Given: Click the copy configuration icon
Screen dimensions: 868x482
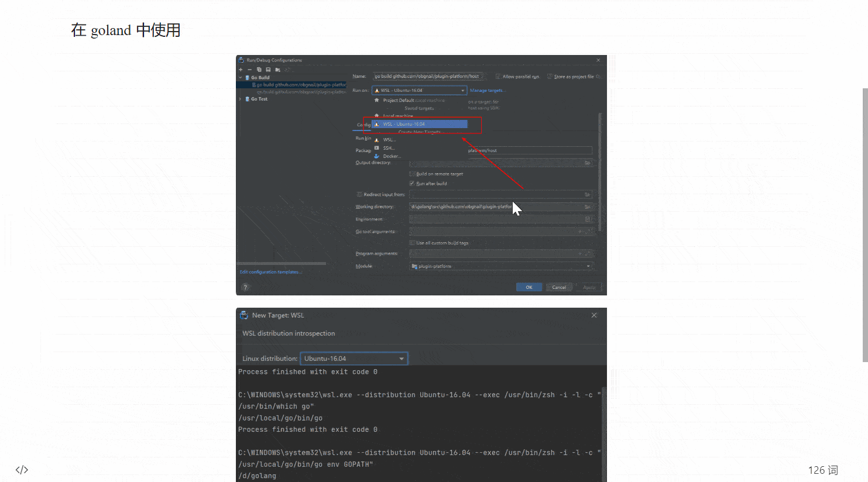Looking at the screenshot, I should (x=259, y=70).
